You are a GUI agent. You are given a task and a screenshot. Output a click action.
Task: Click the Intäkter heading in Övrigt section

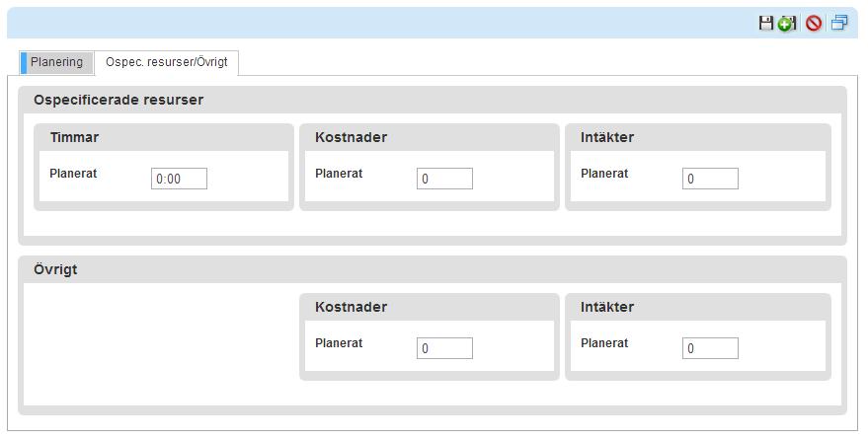(x=607, y=307)
